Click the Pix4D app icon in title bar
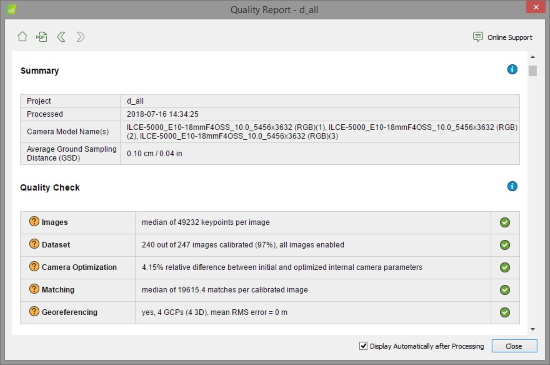550x365 pixels. (11, 9)
